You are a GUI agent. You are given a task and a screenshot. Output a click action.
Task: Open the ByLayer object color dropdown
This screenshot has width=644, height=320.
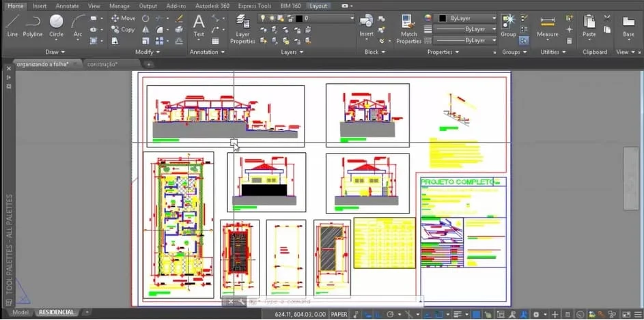466,18
